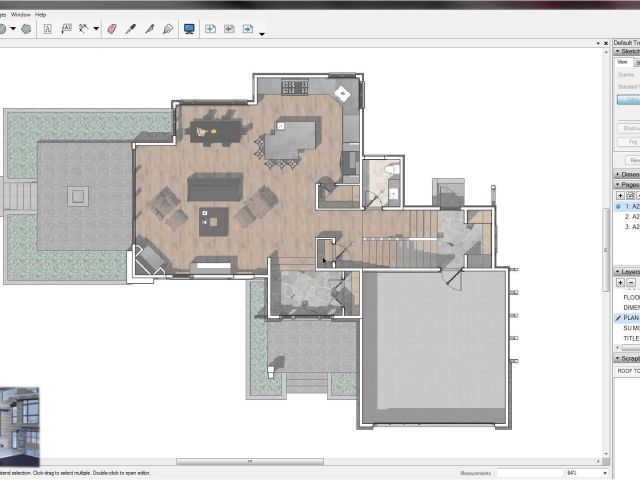This screenshot has width=640, height=480.
Task: Click the Add Page toolbar icon
Action: (211, 29)
